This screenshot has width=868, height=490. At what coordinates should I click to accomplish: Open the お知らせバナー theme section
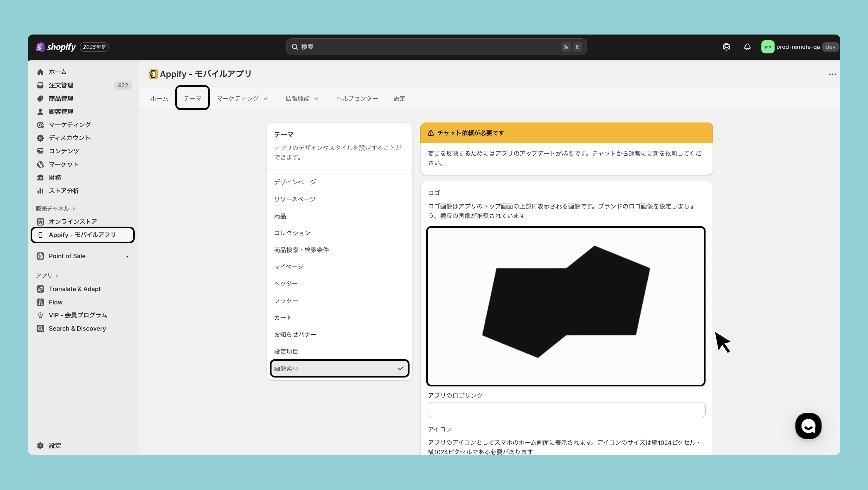point(295,335)
